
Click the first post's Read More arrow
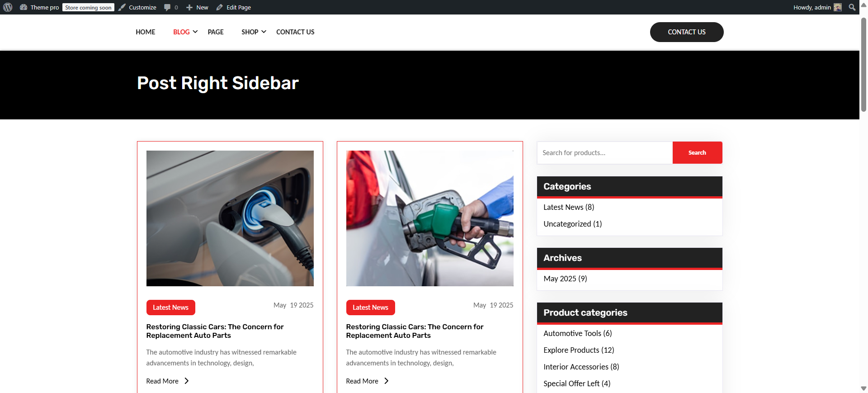(186, 381)
